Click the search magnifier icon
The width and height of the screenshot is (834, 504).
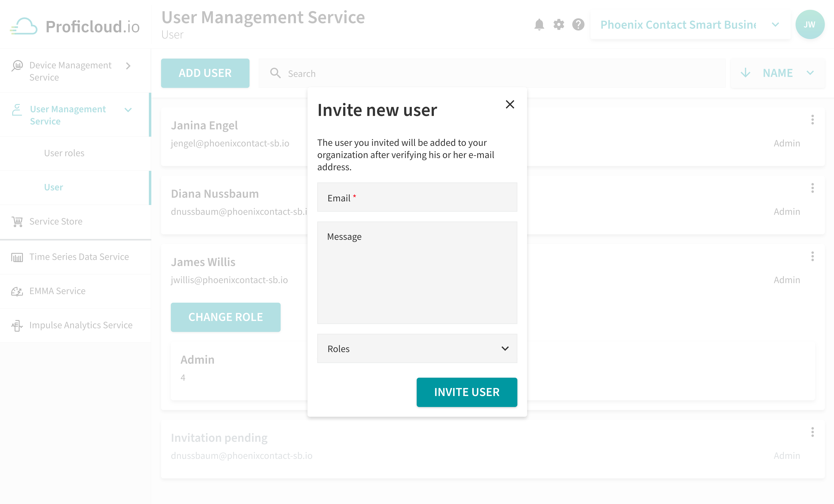pyautogui.click(x=275, y=73)
